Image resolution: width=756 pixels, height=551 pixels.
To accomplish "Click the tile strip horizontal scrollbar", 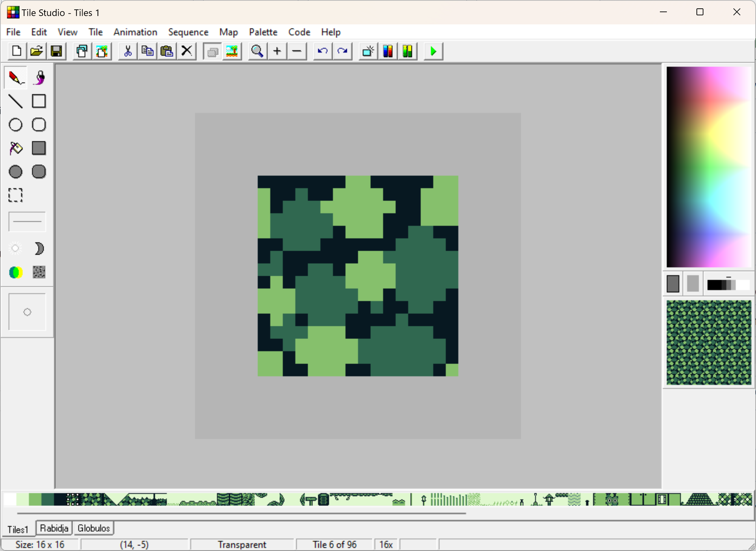I will coord(241,513).
